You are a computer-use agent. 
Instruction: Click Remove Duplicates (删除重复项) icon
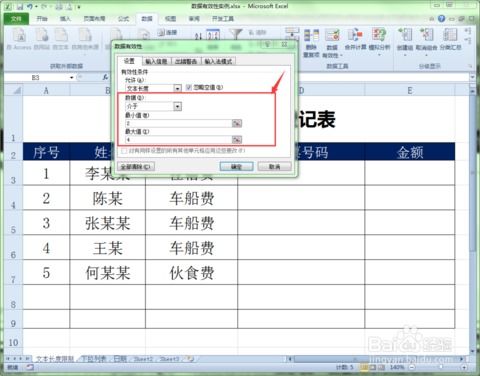click(x=311, y=35)
